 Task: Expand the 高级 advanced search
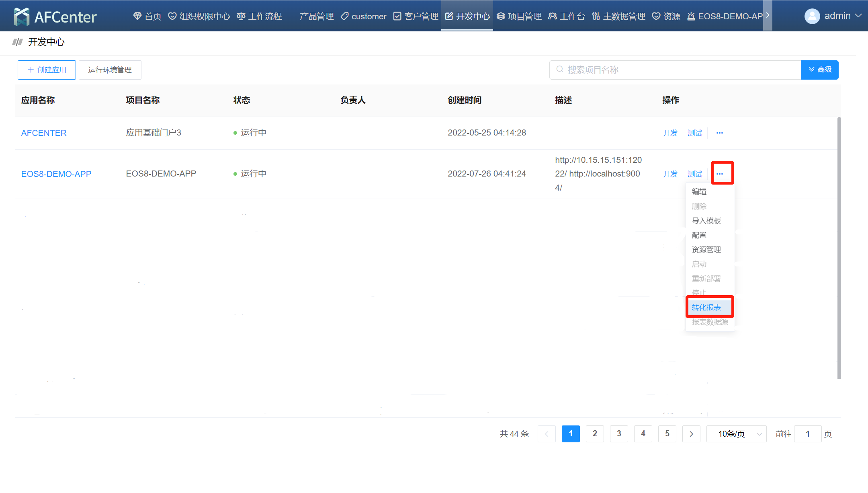819,70
